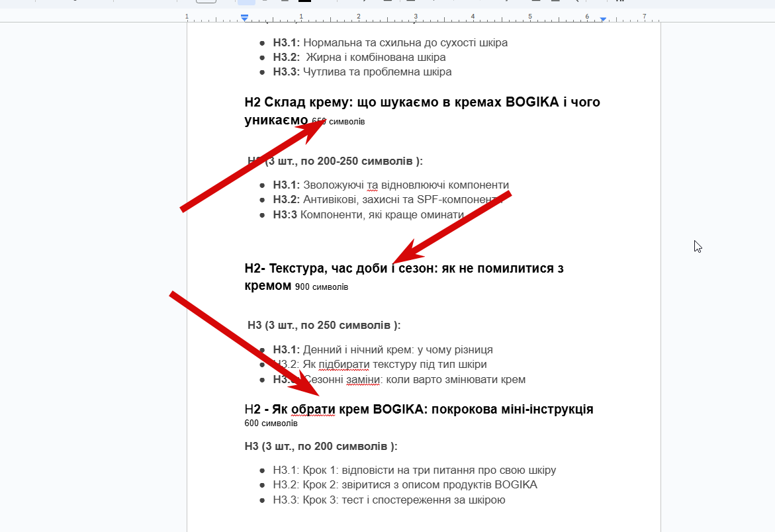Click the note "900 символів"
Screen dimensions: 775x532
pos(321,287)
